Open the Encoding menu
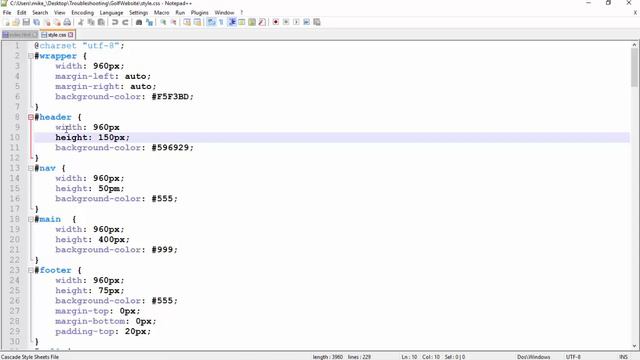Image resolution: width=640 pixels, height=360 pixels. tap(82, 13)
